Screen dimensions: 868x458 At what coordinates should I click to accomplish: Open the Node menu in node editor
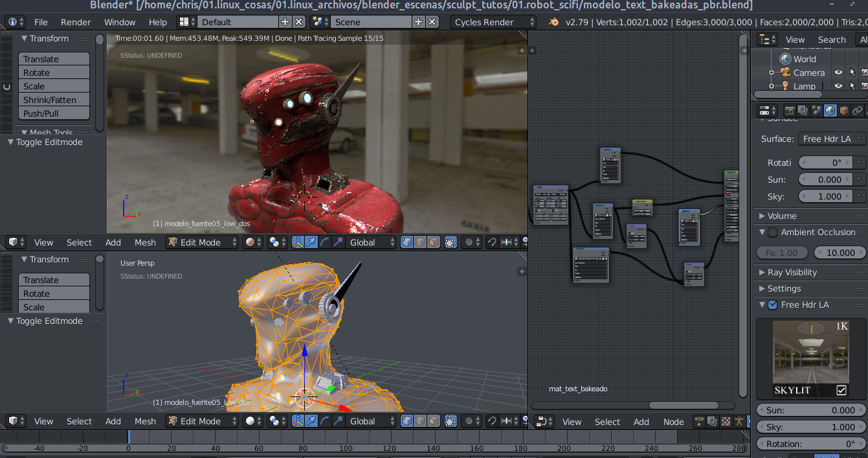point(673,422)
